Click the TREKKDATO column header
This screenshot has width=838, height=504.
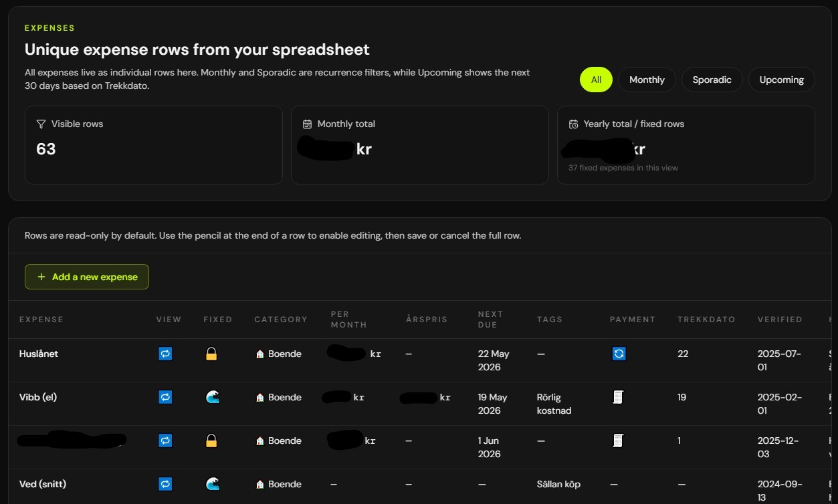click(x=706, y=320)
